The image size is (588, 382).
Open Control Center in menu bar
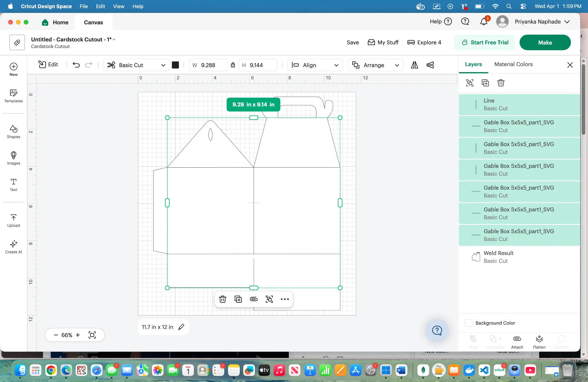tap(523, 6)
